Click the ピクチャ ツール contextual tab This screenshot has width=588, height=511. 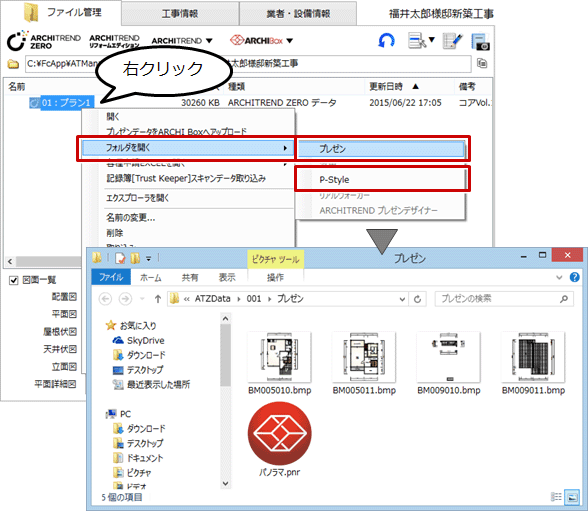[276, 259]
